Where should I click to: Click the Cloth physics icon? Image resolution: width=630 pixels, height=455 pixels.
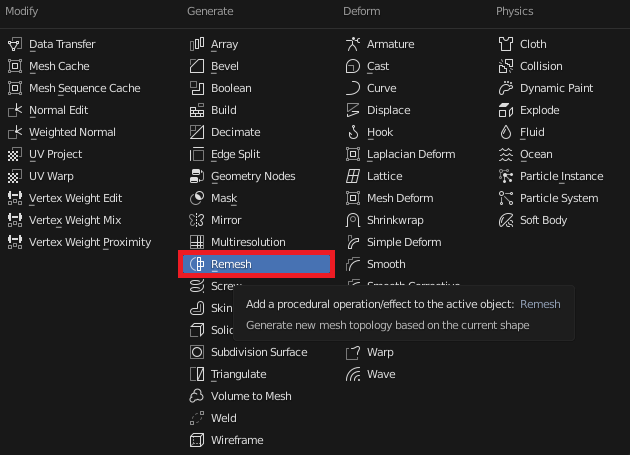pos(506,44)
